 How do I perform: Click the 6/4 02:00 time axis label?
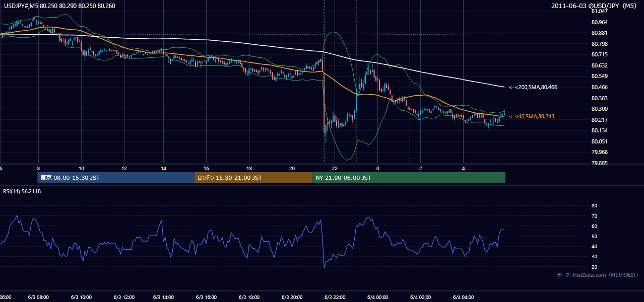coord(420,297)
